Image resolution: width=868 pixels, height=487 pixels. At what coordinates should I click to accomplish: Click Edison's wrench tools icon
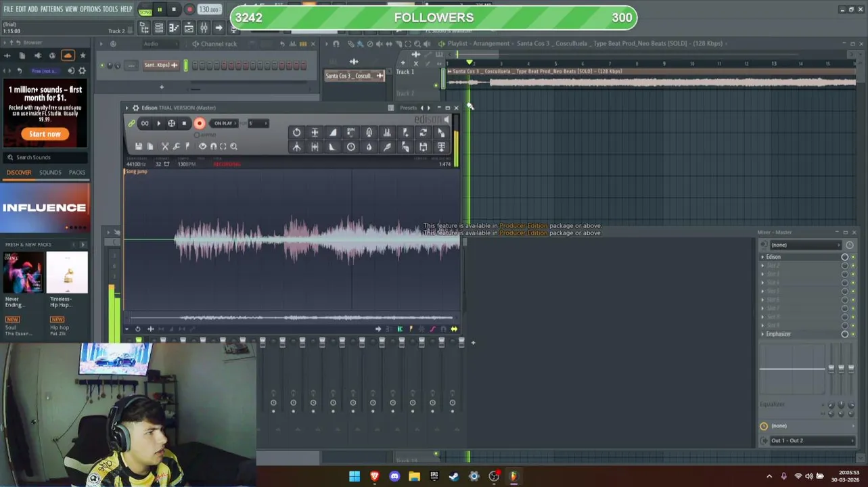point(176,146)
